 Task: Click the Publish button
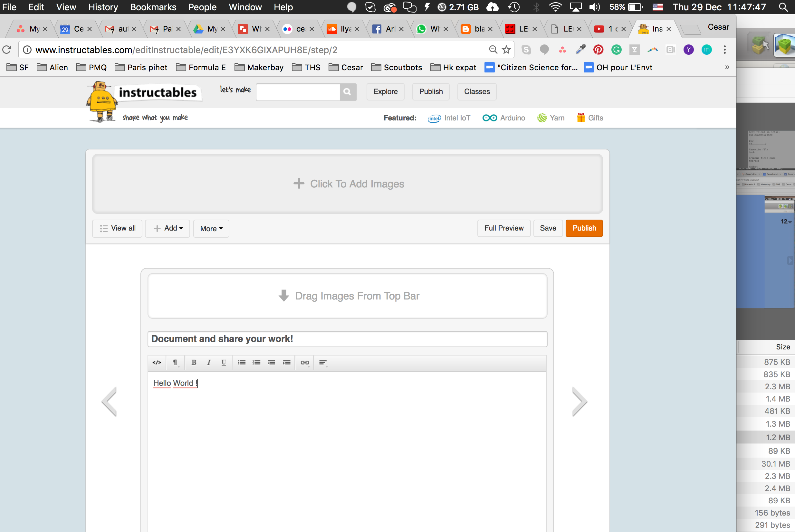pyautogui.click(x=584, y=228)
